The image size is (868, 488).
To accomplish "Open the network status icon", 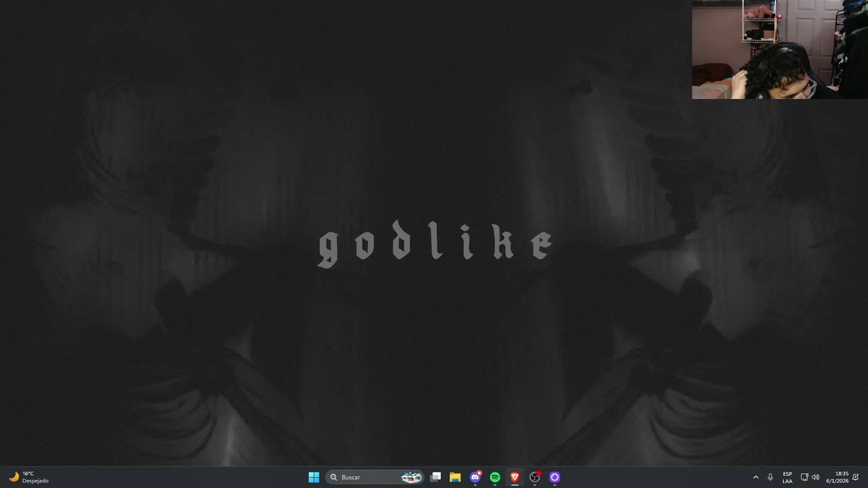I will point(804,477).
